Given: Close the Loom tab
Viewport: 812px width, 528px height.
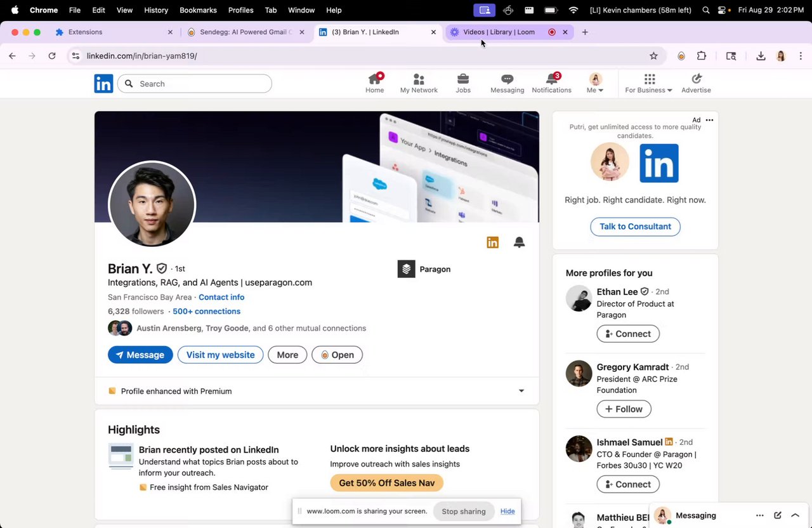Looking at the screenshot, I should [565, 32].
